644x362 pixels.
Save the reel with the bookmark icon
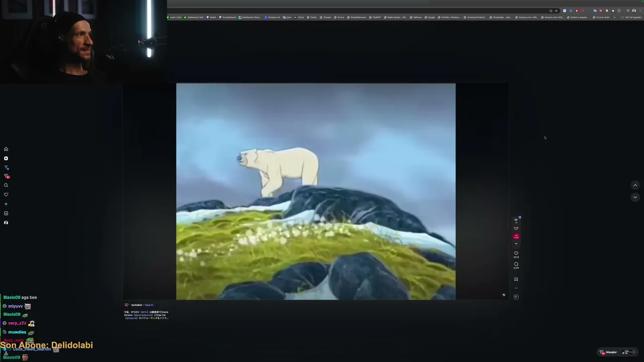(x=516, y=280)
